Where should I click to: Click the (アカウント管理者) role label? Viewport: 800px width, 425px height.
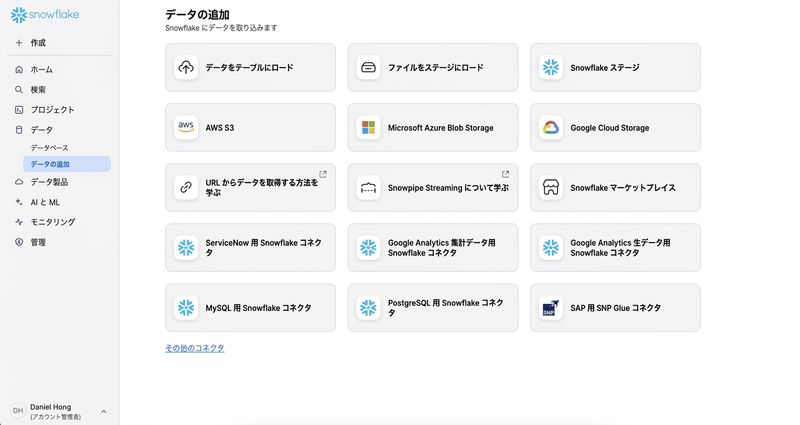point(55,417)
